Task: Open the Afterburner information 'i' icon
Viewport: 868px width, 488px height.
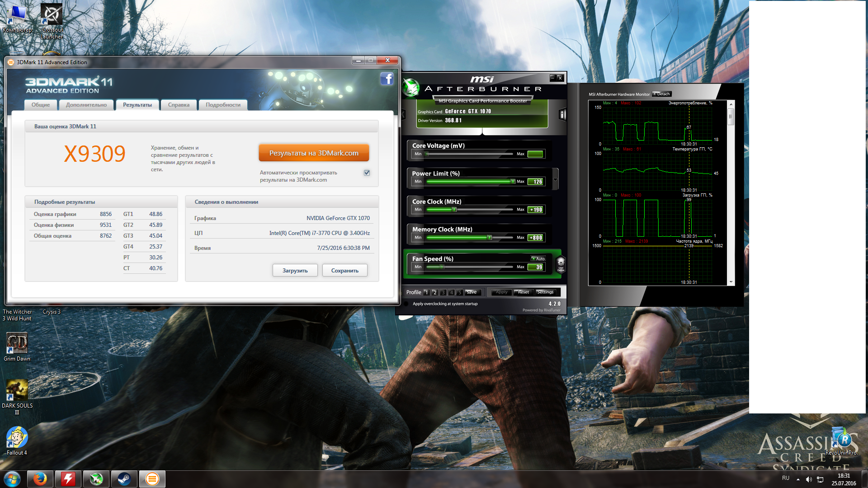Action: (562, 115)
